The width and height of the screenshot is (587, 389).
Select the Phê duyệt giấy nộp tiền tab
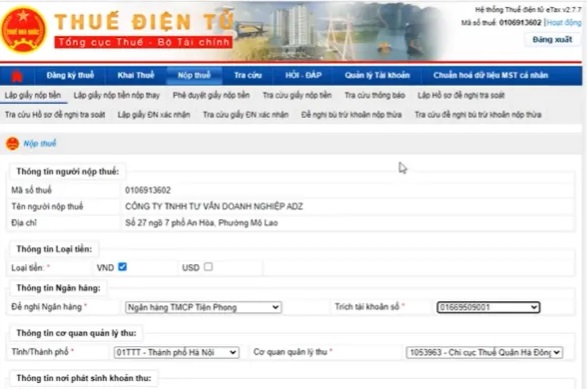point(211,95)
